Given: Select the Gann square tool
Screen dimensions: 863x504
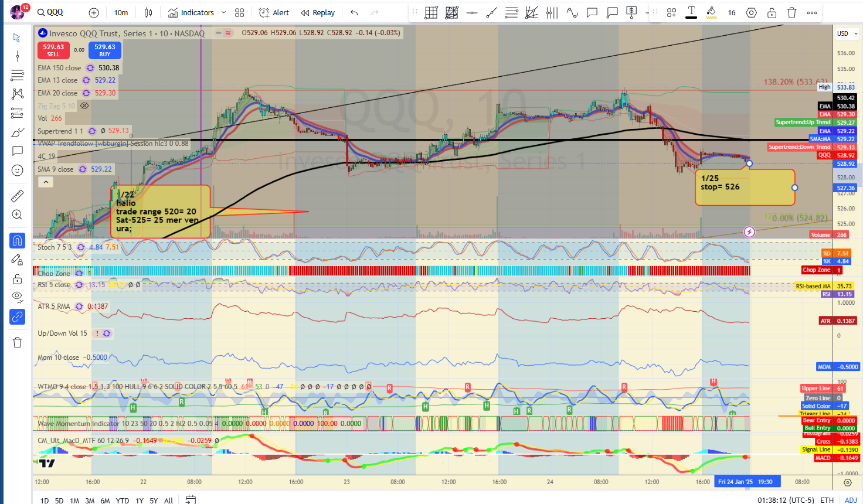Looking at the screenshot, I should 451,12.
